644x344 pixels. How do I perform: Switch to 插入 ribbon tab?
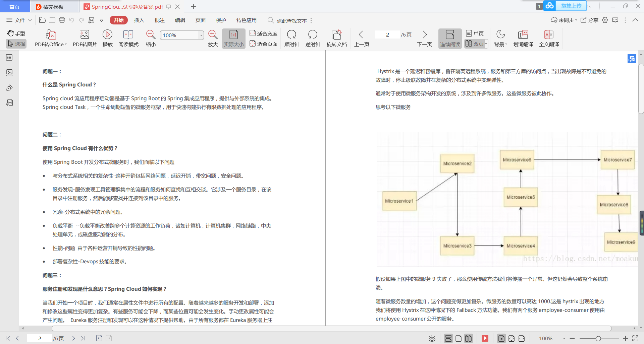point(139,20)
